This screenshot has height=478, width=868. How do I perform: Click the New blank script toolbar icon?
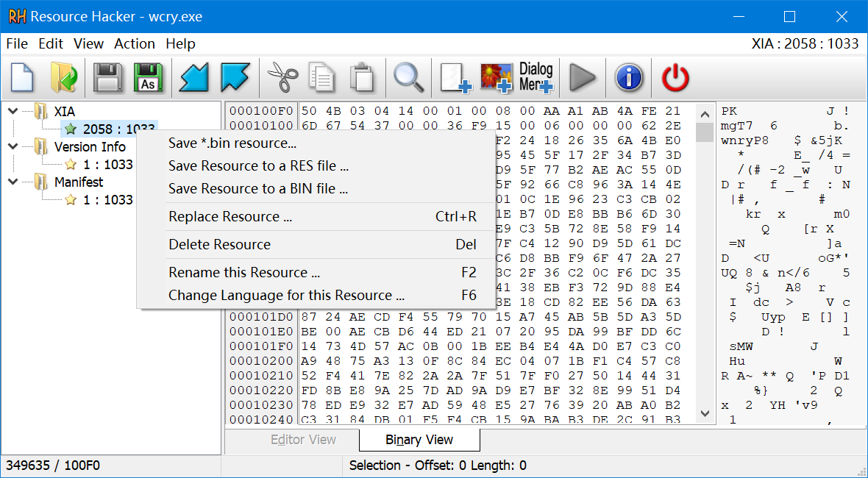[x=23, y=76]
